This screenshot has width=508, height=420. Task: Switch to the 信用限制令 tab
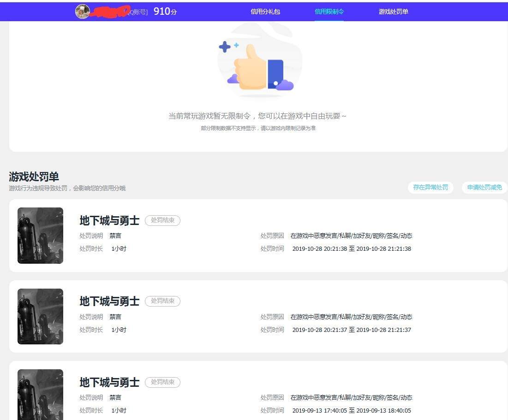click(329, 12)
